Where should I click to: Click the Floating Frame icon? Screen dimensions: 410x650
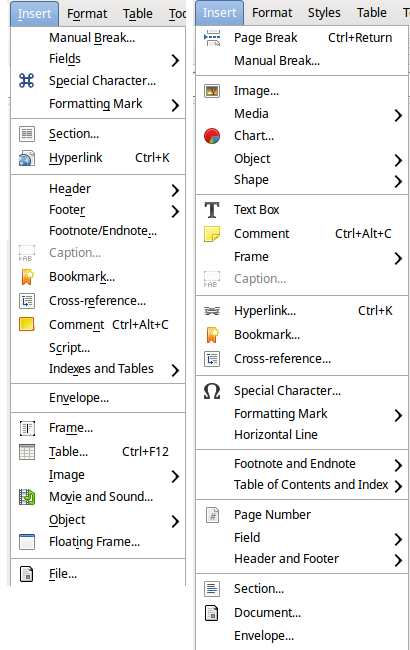tap(27, 542)
